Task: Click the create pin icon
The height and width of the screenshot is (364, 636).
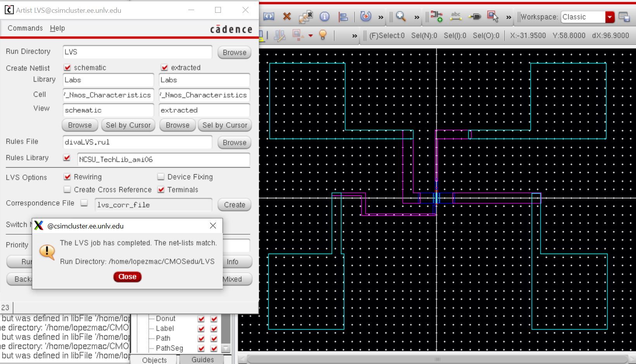Action: (474, 17)
